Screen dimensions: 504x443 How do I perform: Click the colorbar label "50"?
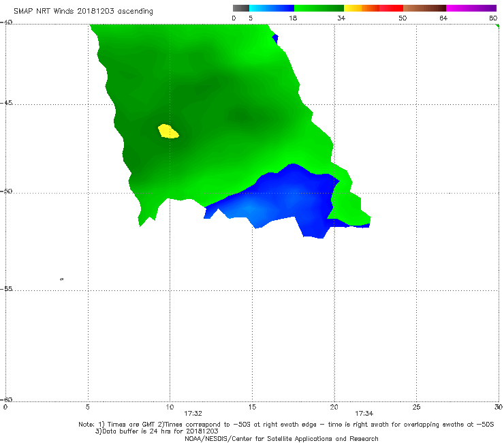(403, 18)
